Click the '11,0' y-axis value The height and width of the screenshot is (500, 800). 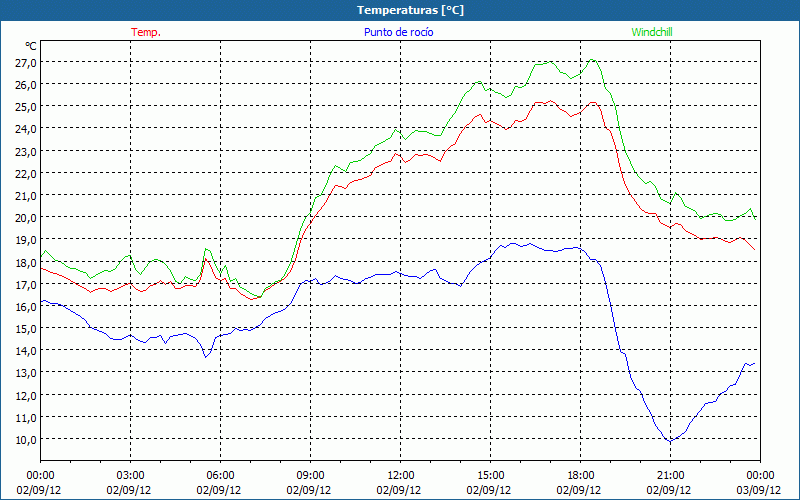click(26, 417)
